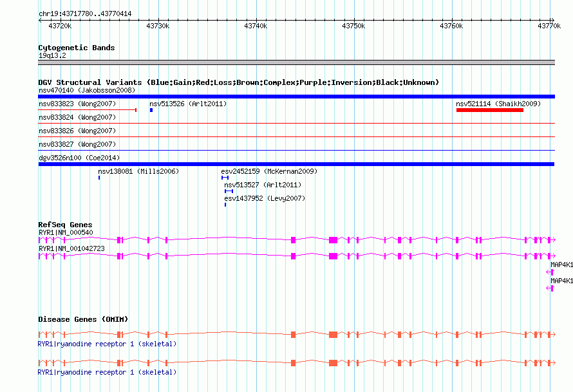This screenshot has height=392, width=573.
Task: Click the 43740k mark on the ruler
Action: coord(256,26)
